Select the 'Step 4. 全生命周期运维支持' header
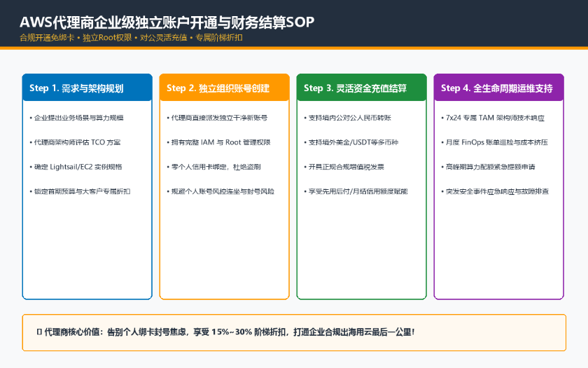The height and width of the screenshot is (368, 588). click(498, 88)
